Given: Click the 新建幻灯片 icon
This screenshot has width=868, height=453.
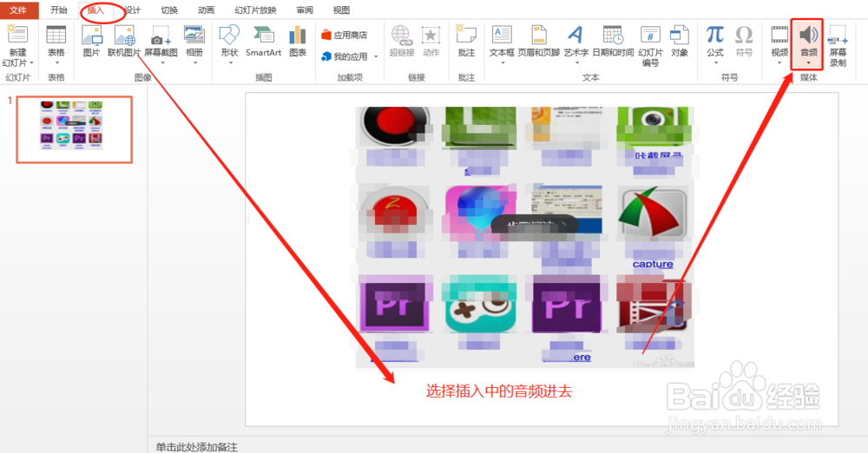Looking at the screenshot, I should click(x=17, y=35).
